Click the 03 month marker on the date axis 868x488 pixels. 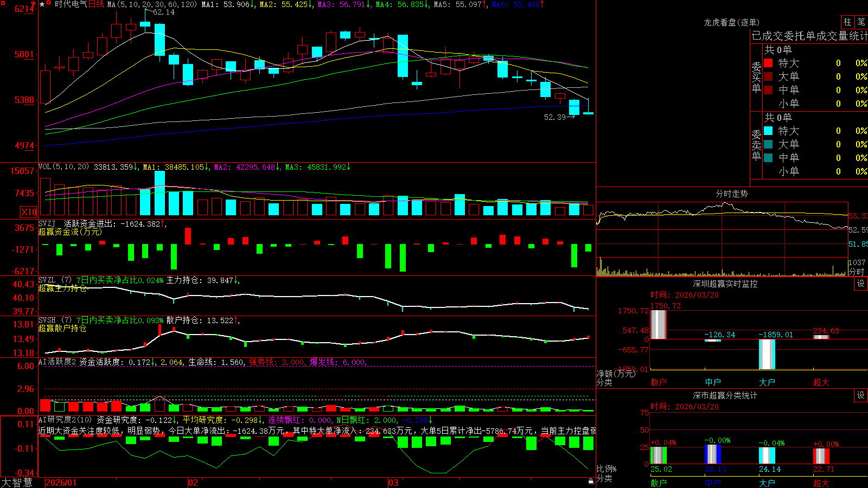pyautogui.click(x=393, y=483)
